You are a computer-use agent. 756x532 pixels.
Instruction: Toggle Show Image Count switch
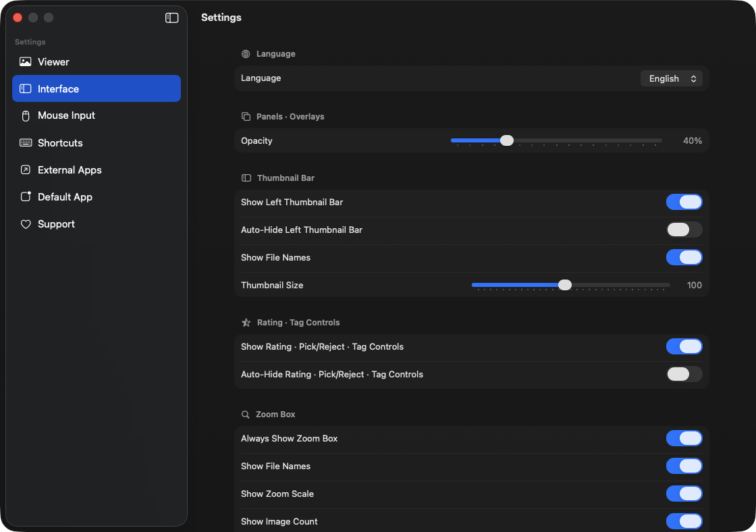(684, 521)
